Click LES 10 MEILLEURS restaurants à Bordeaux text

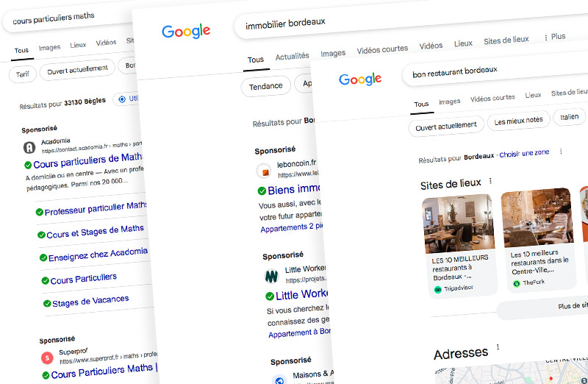pos(460,268)
